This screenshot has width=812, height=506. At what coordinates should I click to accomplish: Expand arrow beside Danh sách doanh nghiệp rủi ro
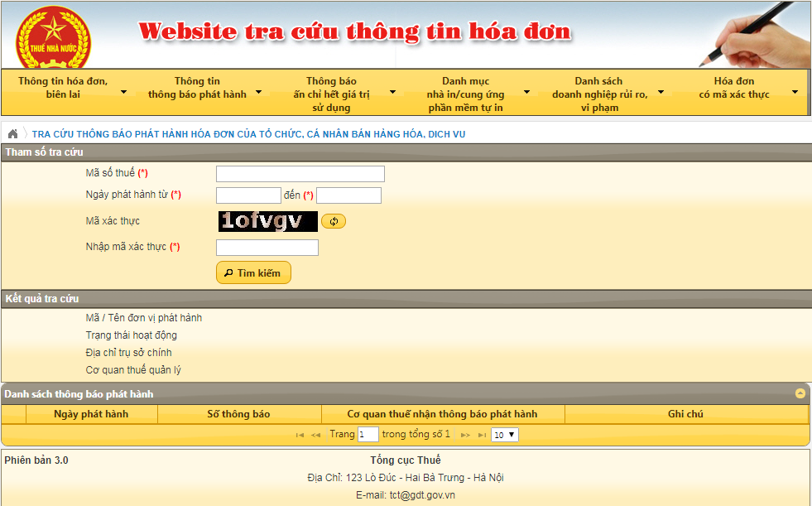(661, 92)
